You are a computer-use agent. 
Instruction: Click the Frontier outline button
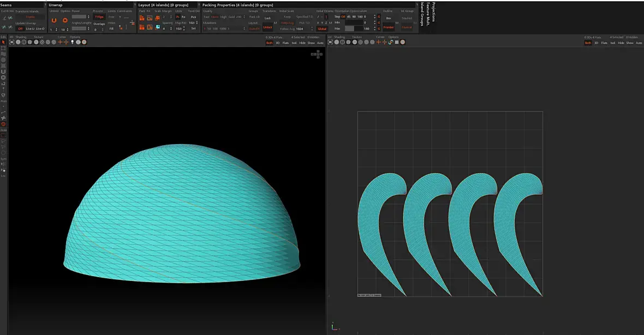pyautogui.click(x=389, y=27)
